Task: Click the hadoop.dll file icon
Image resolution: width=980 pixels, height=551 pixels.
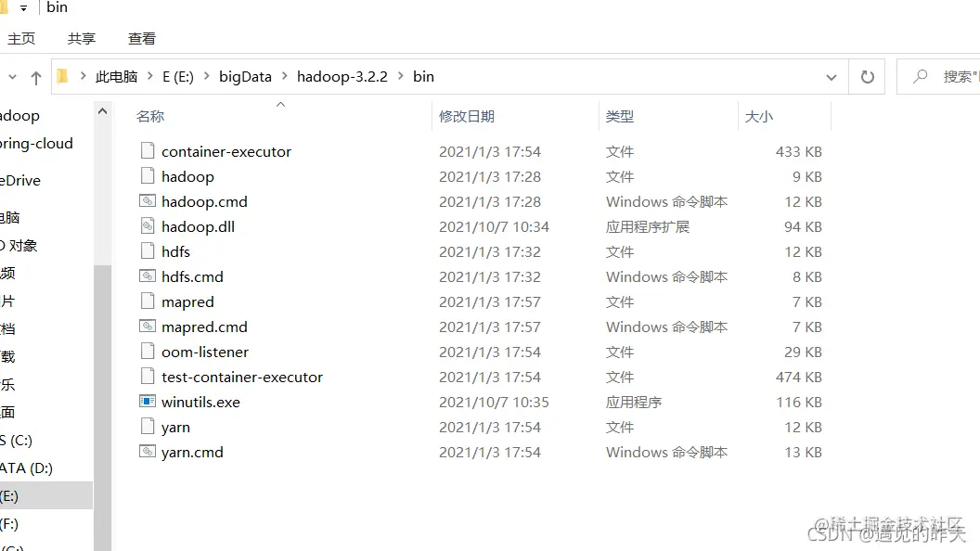Action: pyautogui.click(x=148, y=226)
